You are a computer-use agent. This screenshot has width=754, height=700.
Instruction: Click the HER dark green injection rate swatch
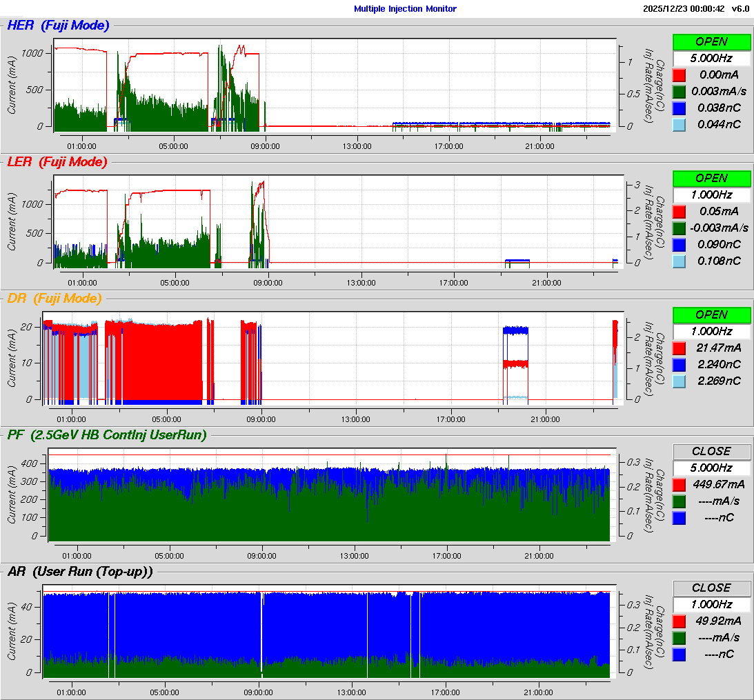point(679,91)
